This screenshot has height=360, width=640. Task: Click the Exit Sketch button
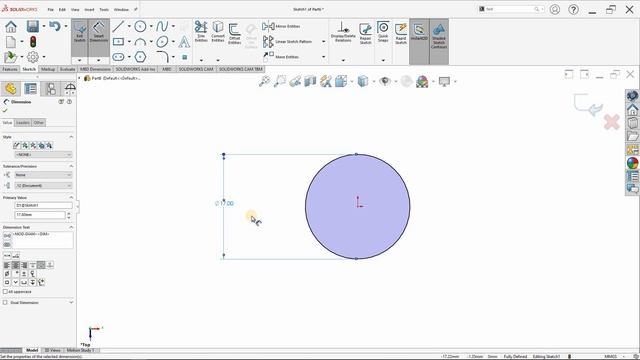(x=80, y=32)
